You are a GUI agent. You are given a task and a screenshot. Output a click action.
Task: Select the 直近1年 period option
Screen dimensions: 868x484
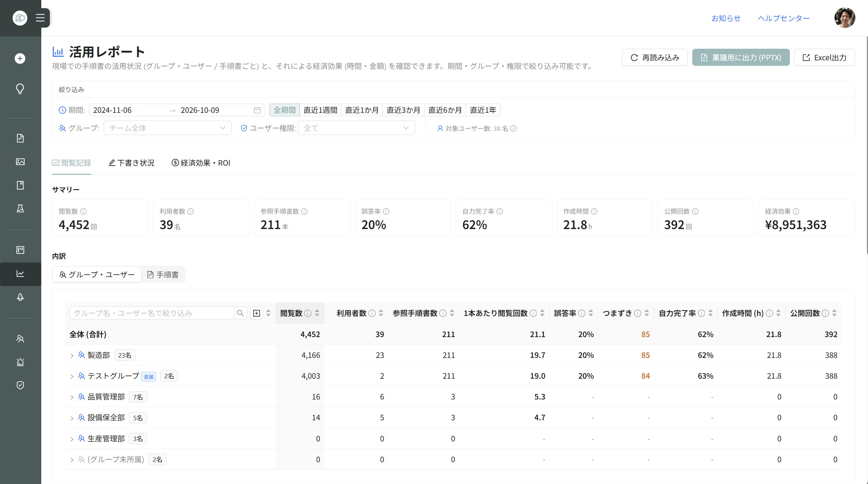click(x=483, y=110)
